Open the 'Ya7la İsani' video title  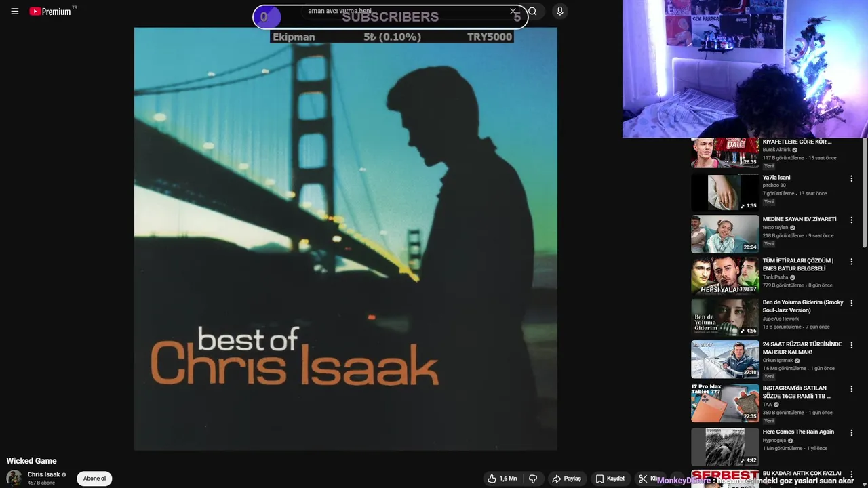tap(776, 178)
